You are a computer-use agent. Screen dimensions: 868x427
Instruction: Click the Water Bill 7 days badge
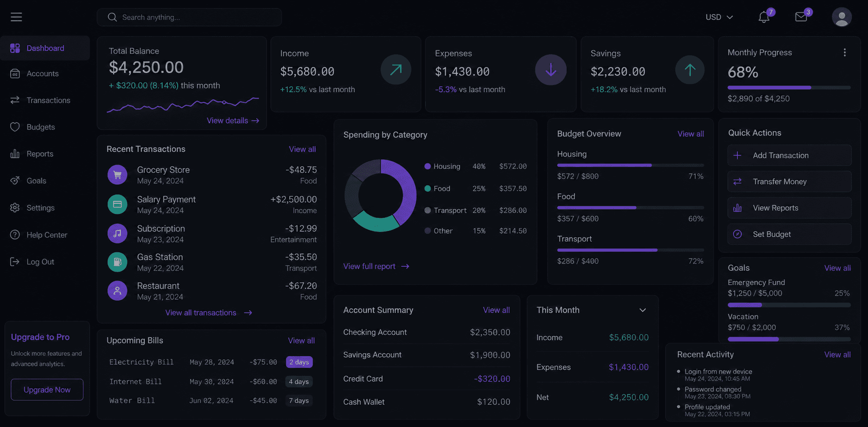[x=299, y=401]
